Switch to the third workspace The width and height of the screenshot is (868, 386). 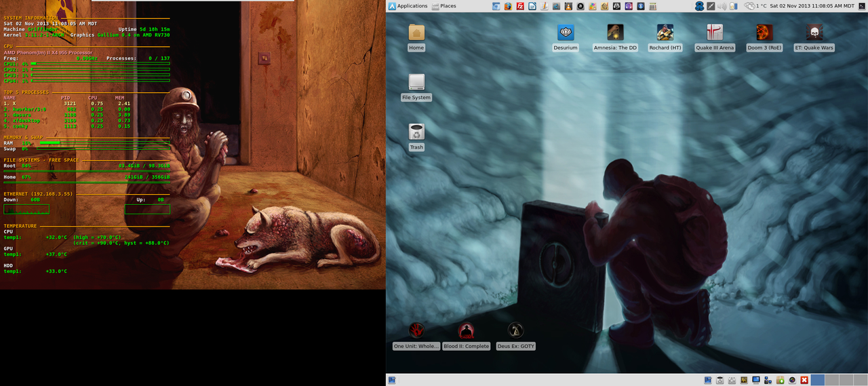846,380
